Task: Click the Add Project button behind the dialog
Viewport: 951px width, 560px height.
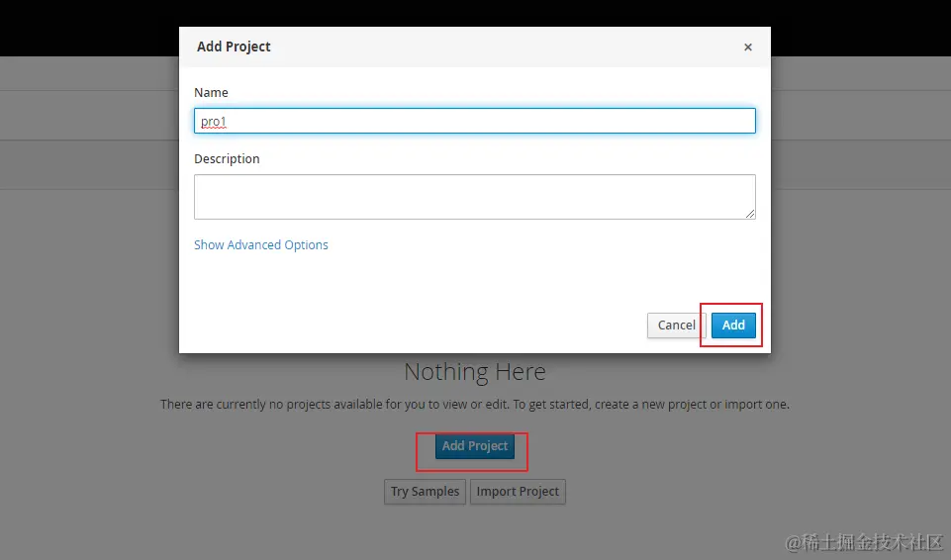Action: [475, 446]
